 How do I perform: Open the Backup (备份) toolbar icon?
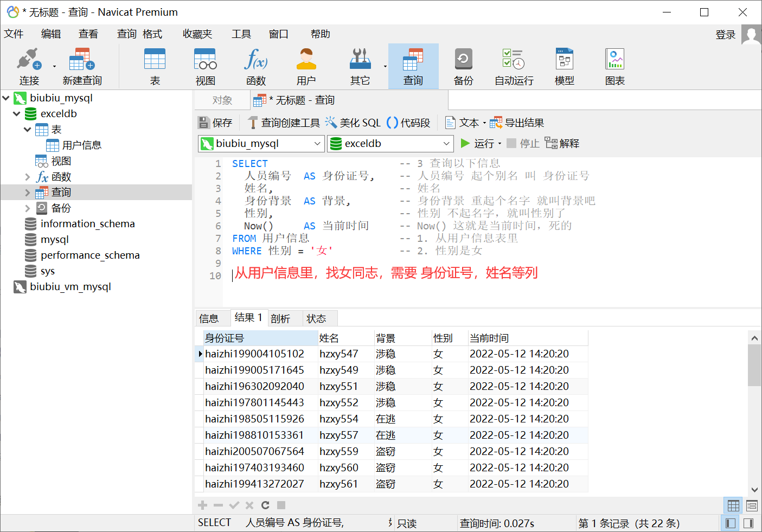464,66
